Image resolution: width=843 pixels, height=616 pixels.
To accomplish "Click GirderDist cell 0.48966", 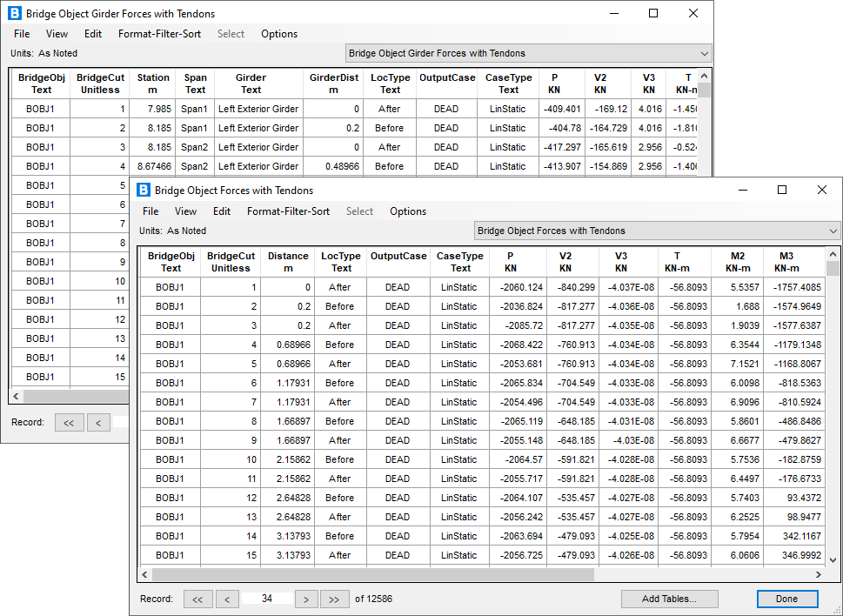I will [x=333, y=166].
